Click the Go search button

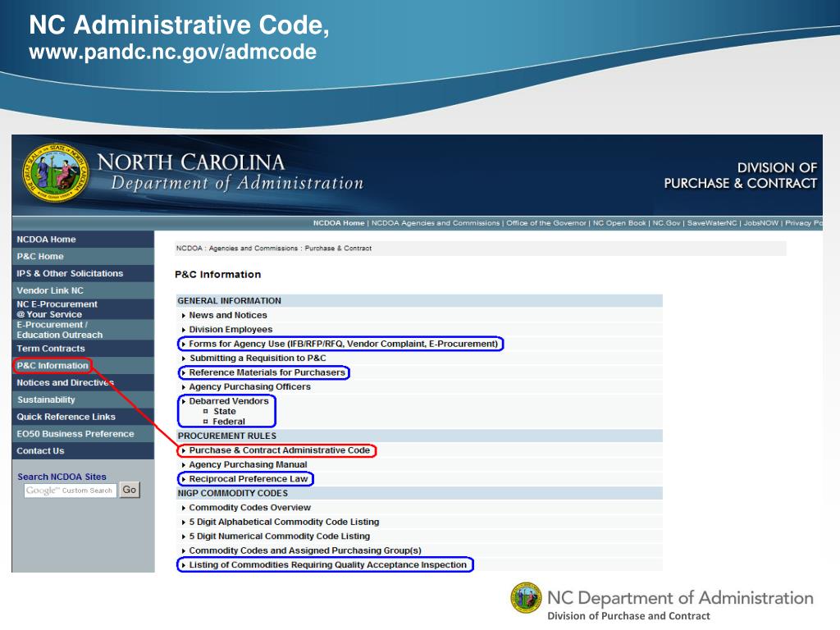[129, 490]
